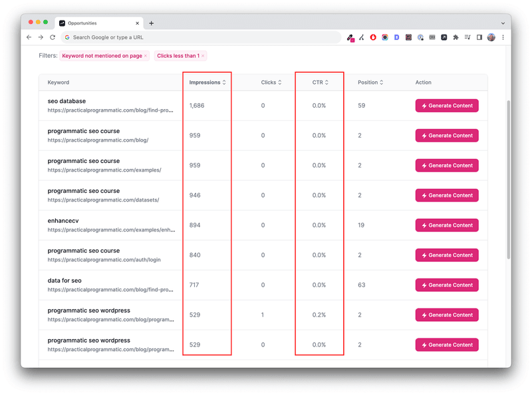The width and height of the screenshot is (532, 395).
Task: Click the 0.2% CTR value
Action: 319,315
